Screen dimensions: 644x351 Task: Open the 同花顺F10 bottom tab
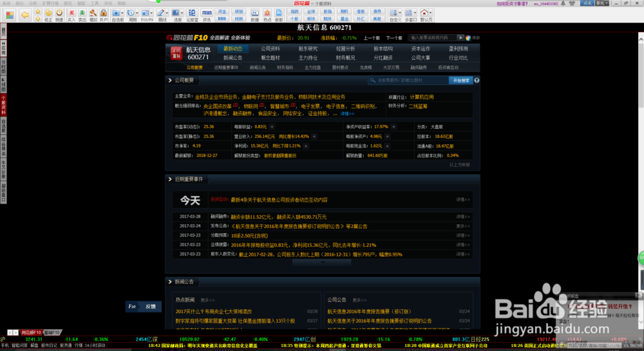click(x=31, y=332)
